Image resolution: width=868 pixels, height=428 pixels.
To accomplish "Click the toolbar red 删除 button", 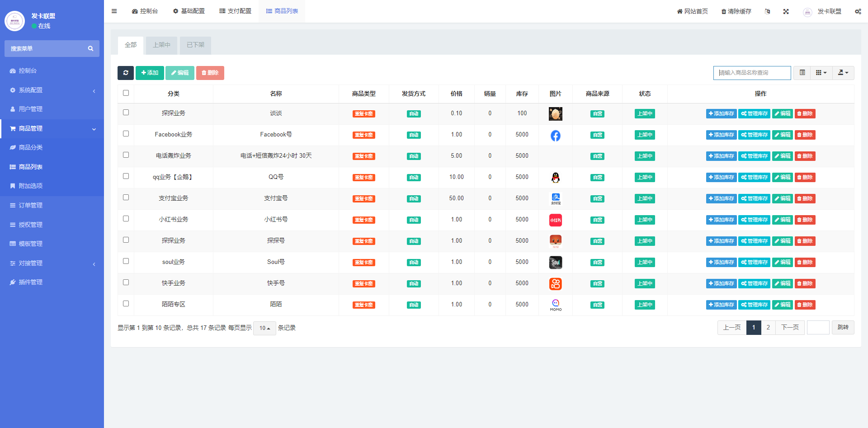I will 210,73.
